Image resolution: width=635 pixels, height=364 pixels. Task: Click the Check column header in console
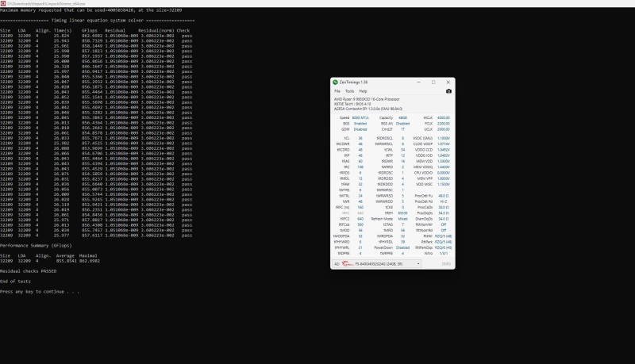[183, 30]
